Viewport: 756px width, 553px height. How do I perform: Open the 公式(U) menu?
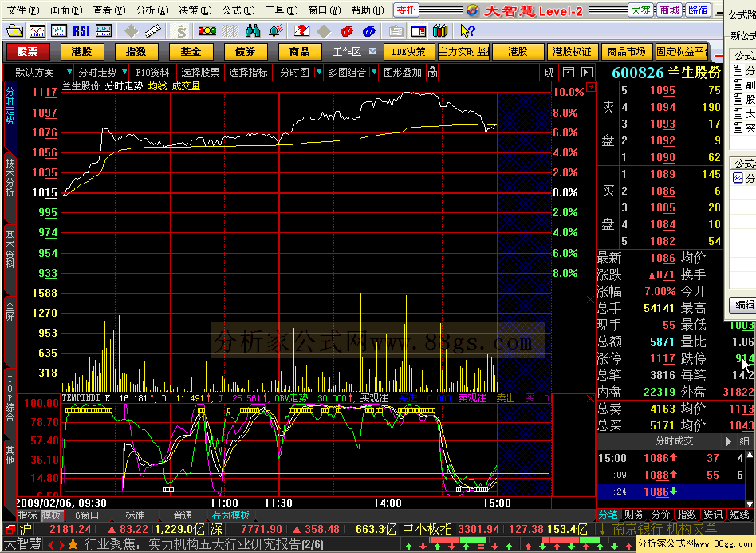(x=238, y=10)
